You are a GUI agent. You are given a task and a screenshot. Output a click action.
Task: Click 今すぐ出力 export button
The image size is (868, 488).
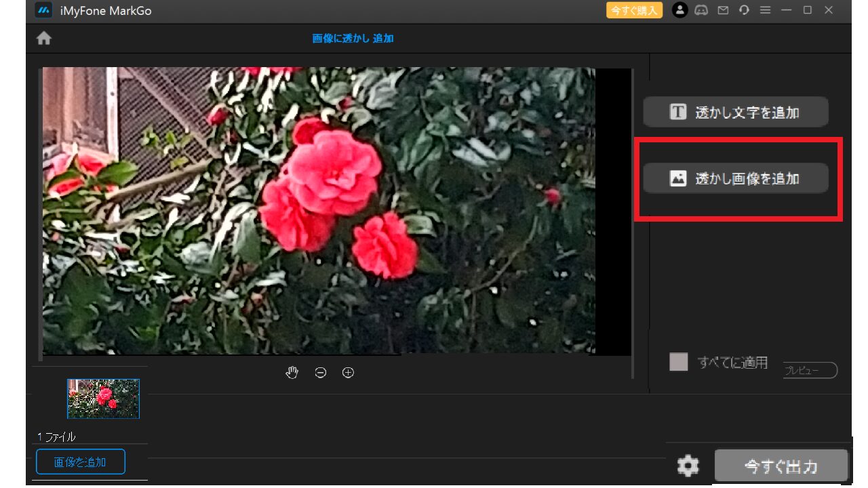click(x=781, y=466)
